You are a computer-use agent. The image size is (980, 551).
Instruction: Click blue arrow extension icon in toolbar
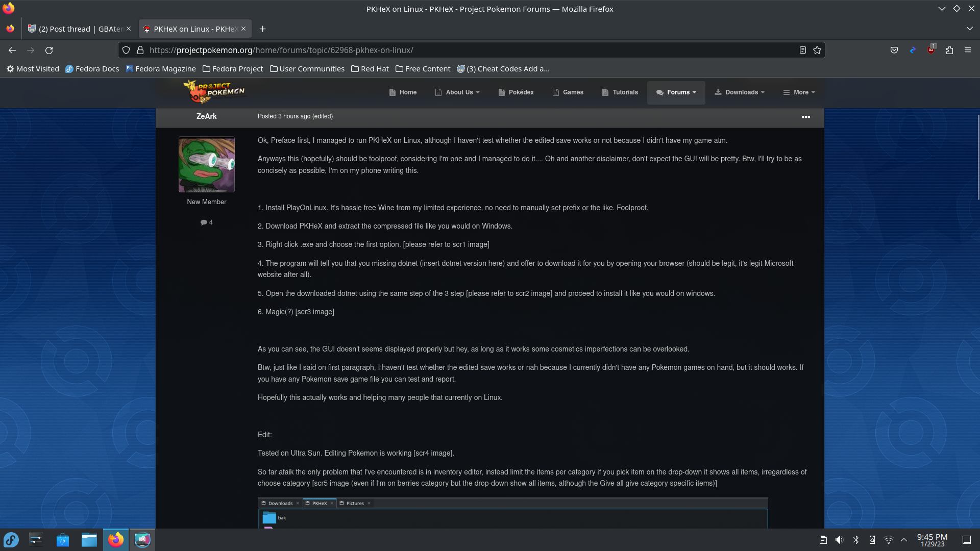point(913,50)
